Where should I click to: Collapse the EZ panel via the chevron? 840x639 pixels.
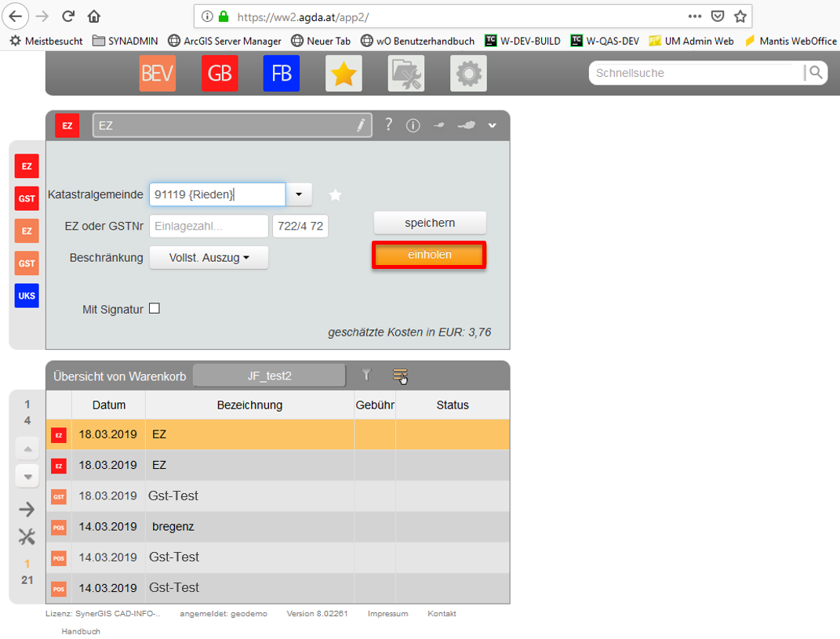492,125
